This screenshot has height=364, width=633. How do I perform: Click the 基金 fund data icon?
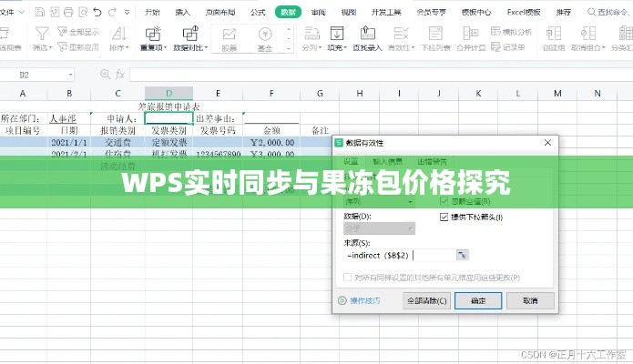pyautogui.click(x=265, y=39)
